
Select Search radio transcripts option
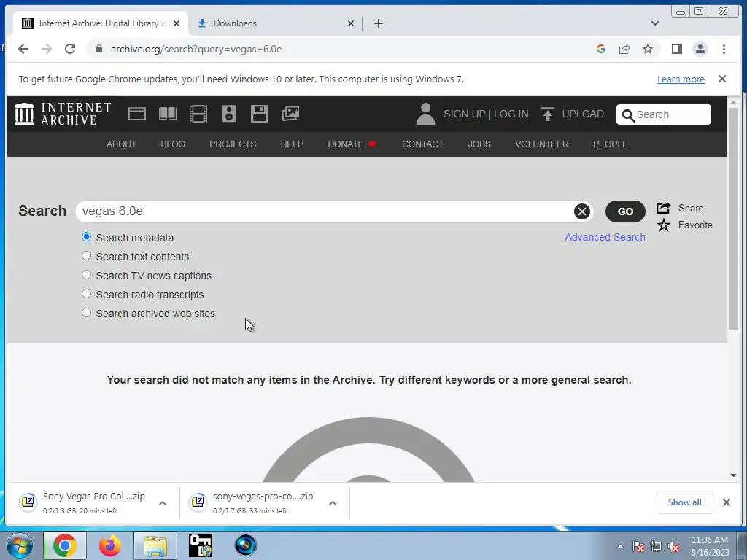click(86, 295)
